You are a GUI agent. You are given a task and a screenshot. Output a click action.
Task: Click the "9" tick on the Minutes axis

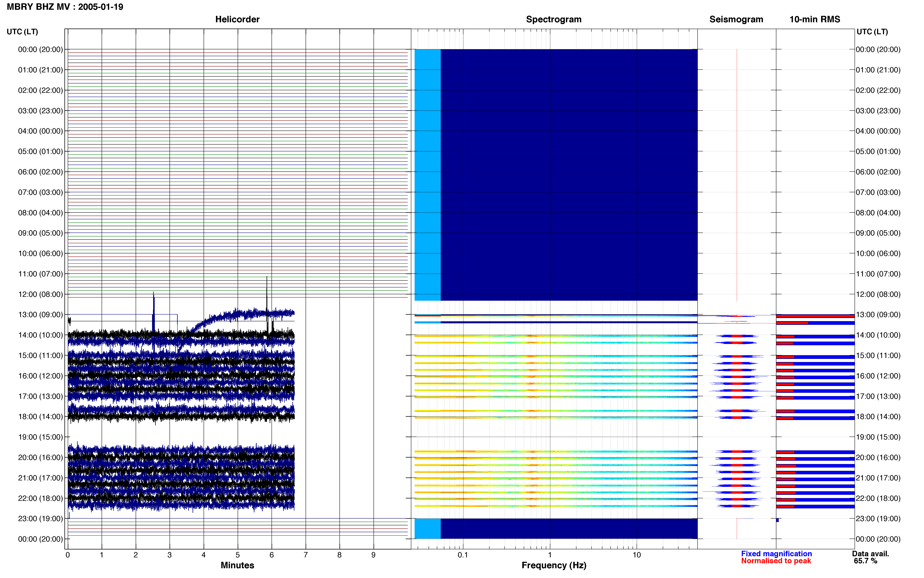point(373,555)
